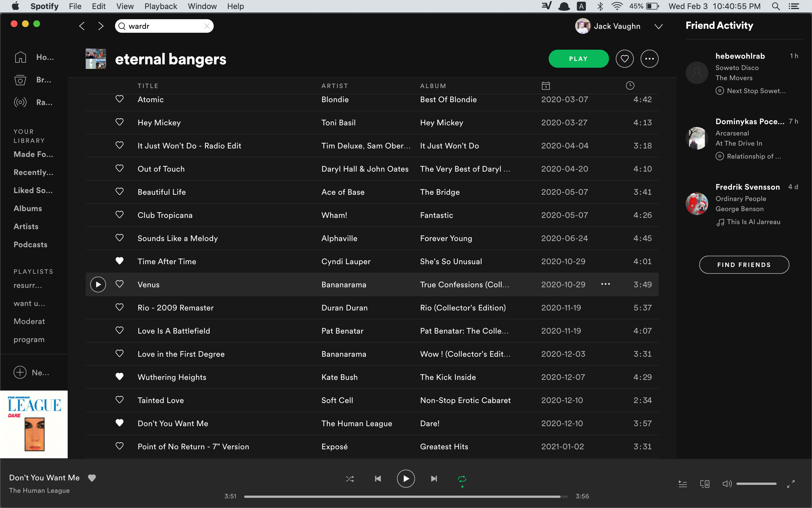The image size is (812, 508).
Task: Open the File menu
Action: [75, 6]
